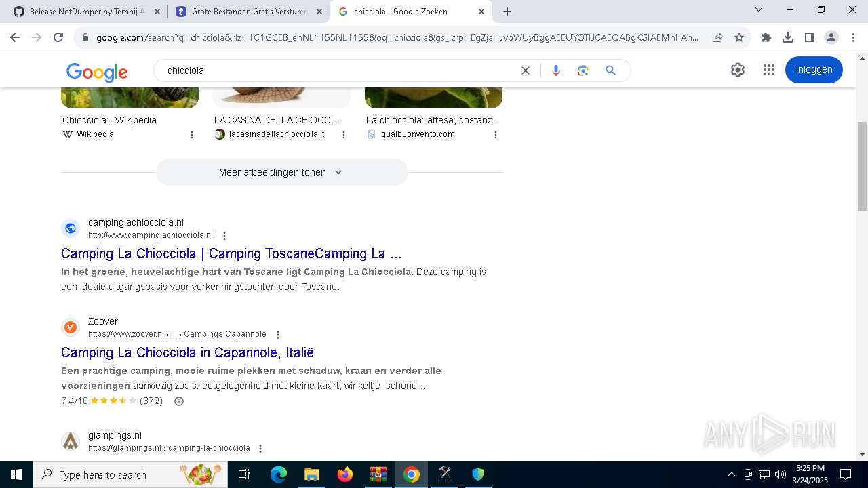Click the campinglachiocciola.nl site favicon
This screenshot has width=868, height=488.
(x=71, y=228)
